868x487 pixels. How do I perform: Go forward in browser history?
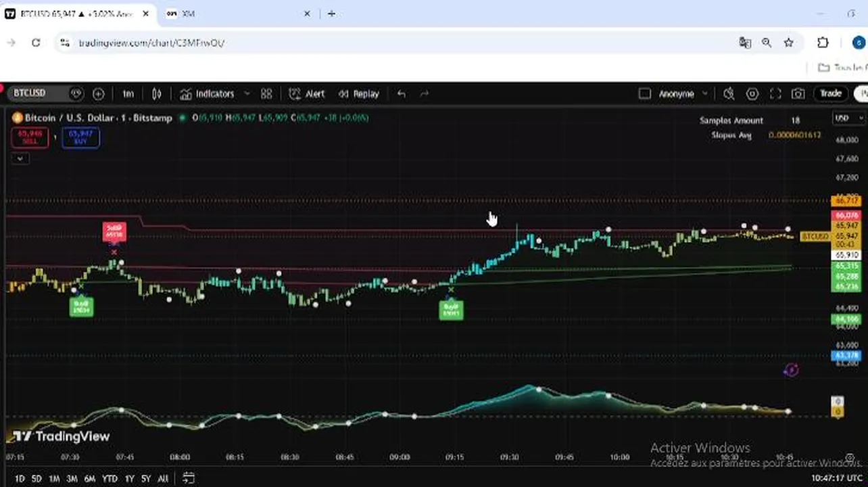point(11,43)
